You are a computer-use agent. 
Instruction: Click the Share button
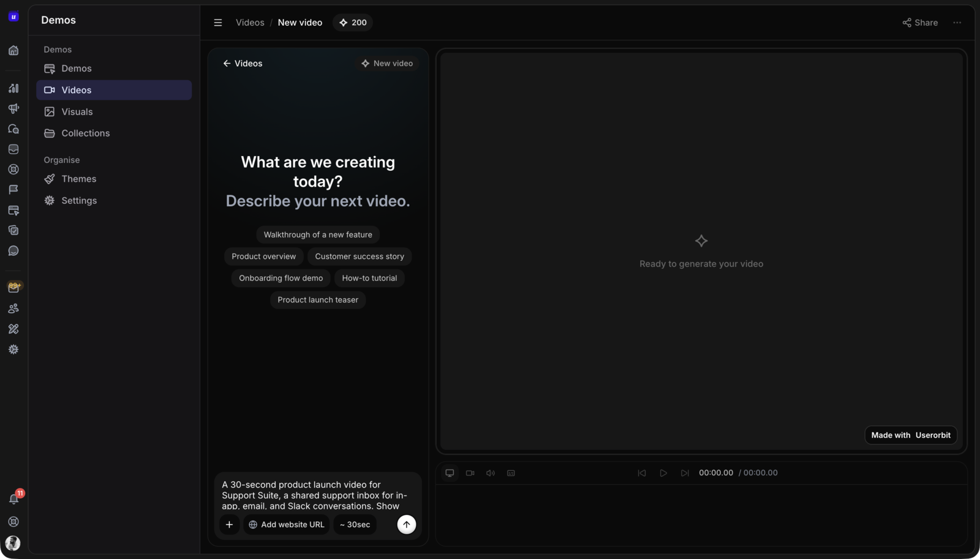click(x=920, y=23)
